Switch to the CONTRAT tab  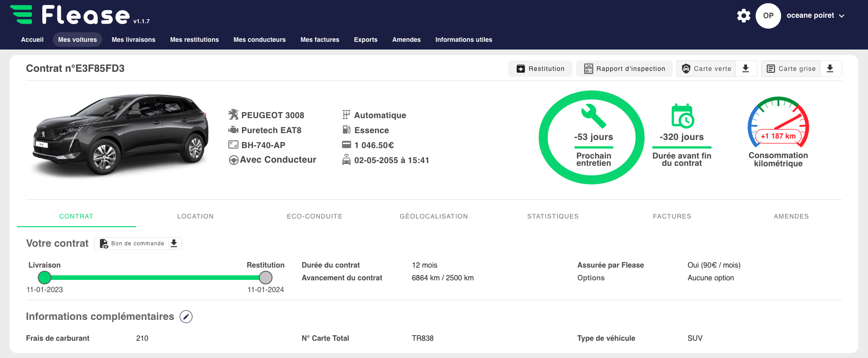[76, 216]
